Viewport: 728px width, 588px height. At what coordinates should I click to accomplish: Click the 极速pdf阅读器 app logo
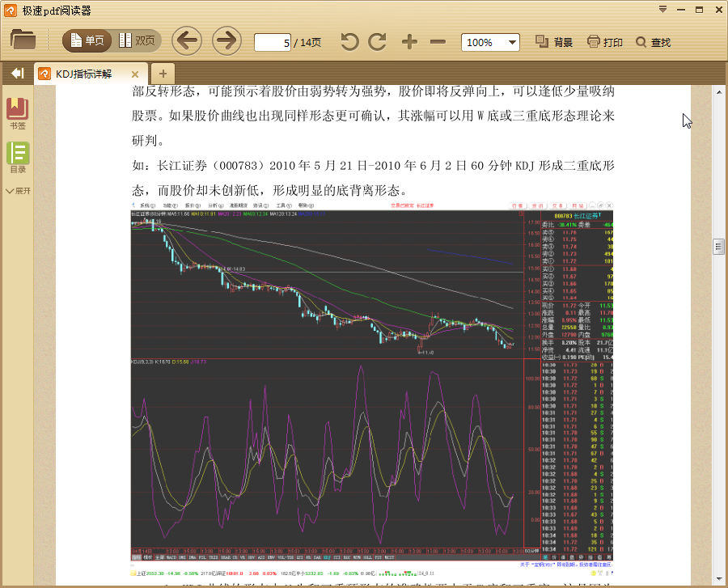point(11,11)
